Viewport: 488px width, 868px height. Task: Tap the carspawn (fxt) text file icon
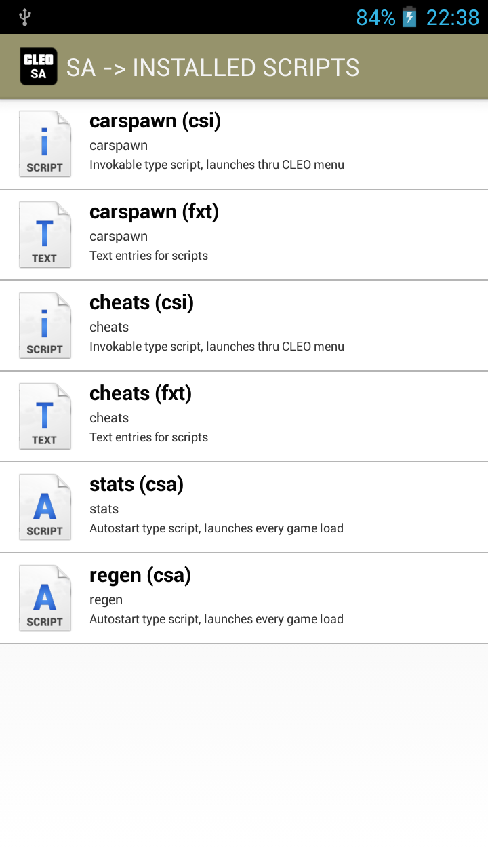point(45,235)
